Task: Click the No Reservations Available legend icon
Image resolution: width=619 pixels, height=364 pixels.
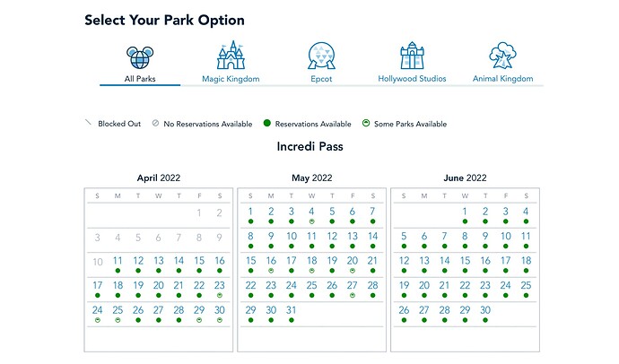Action: tap(156, 124)
